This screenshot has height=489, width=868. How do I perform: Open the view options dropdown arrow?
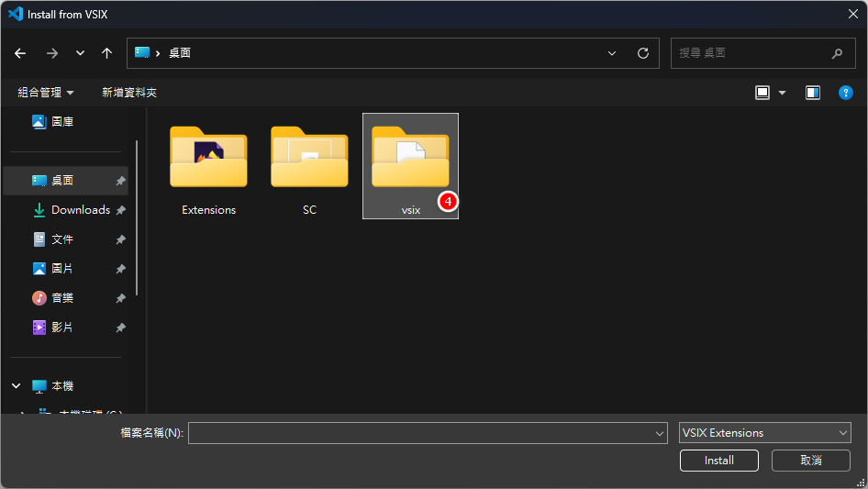pyautogui.click(x=782, y=93)
